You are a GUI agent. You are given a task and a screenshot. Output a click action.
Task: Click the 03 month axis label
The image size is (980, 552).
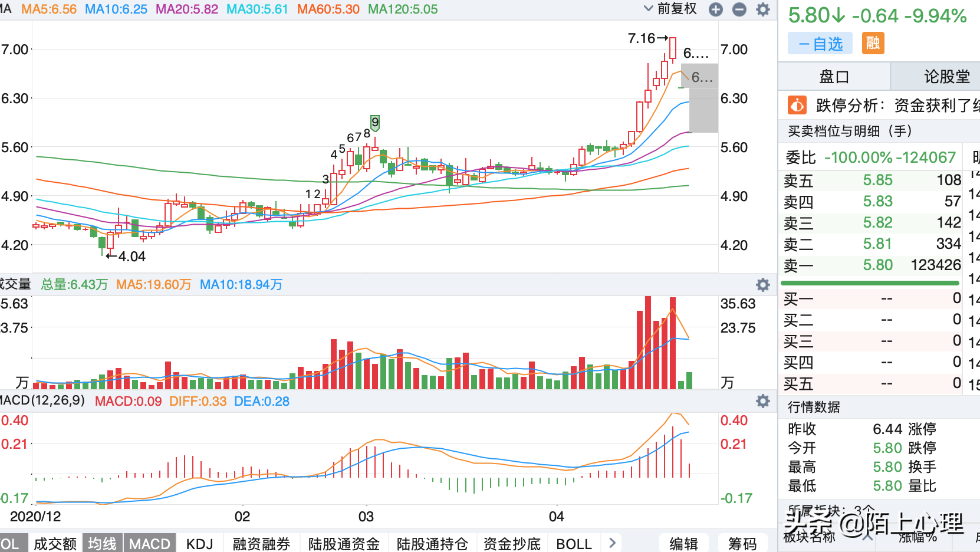click(366, 517)
